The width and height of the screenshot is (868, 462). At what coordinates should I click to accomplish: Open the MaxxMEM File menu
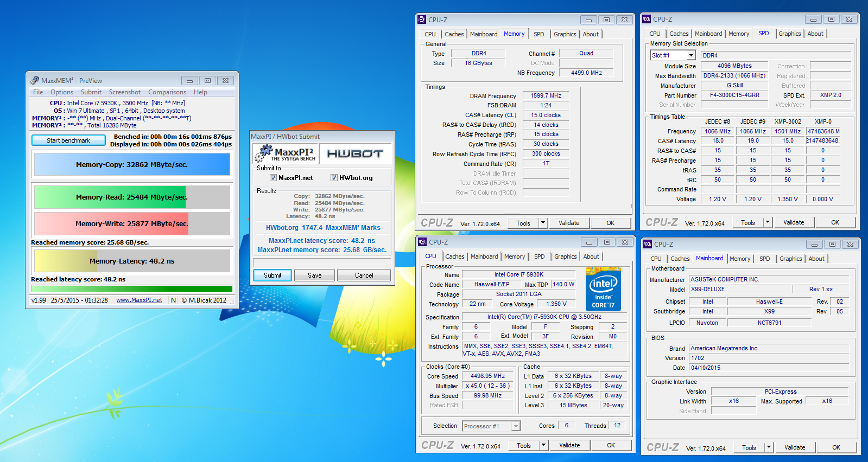coord(38,92)
